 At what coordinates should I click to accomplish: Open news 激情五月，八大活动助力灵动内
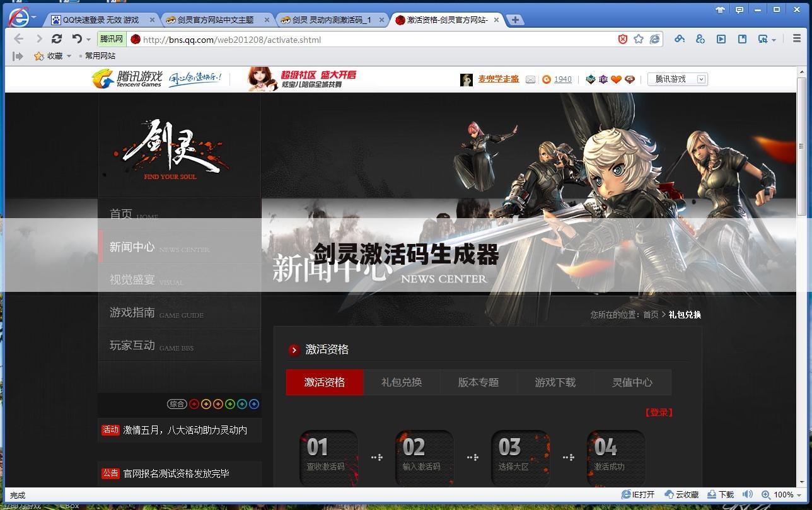click(185, 430)
